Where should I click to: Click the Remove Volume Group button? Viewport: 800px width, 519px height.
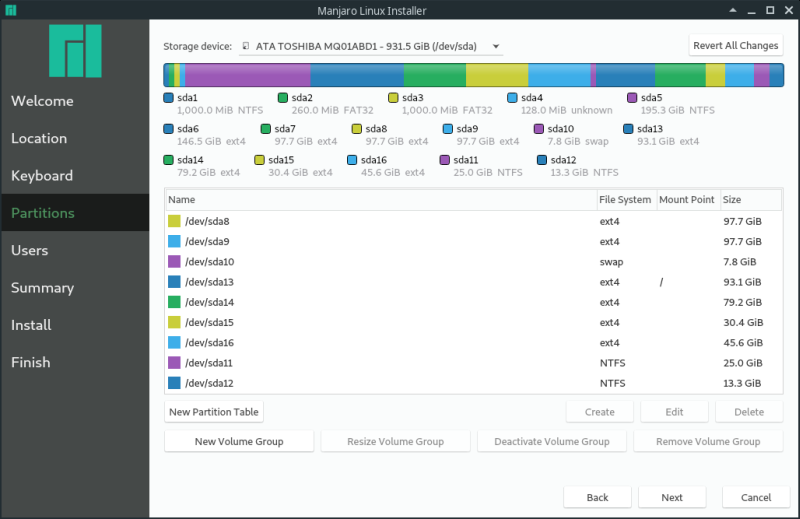click(708, 441)
